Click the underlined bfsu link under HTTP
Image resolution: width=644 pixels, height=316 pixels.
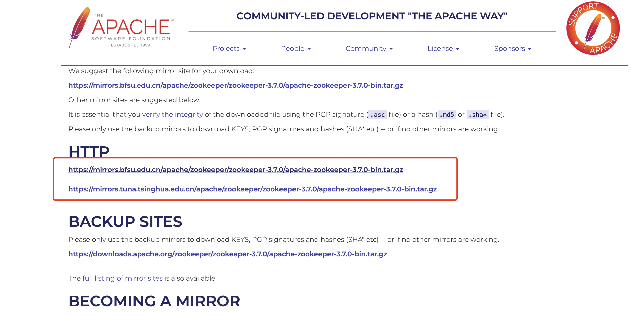click(236, 169)
